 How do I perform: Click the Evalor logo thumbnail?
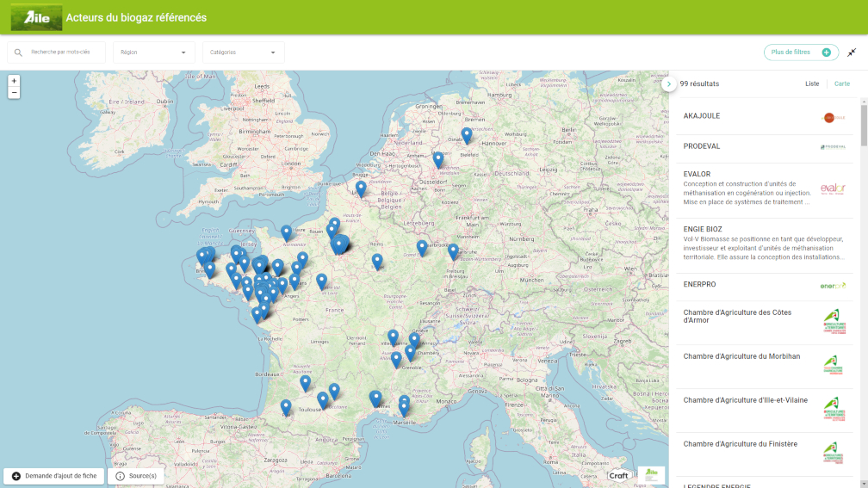(x=834, y=188)
